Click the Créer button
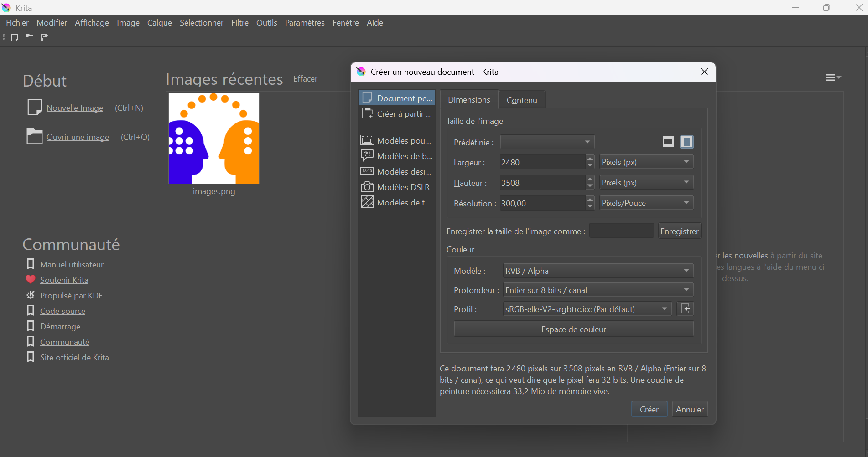 [x=649, y=409]
